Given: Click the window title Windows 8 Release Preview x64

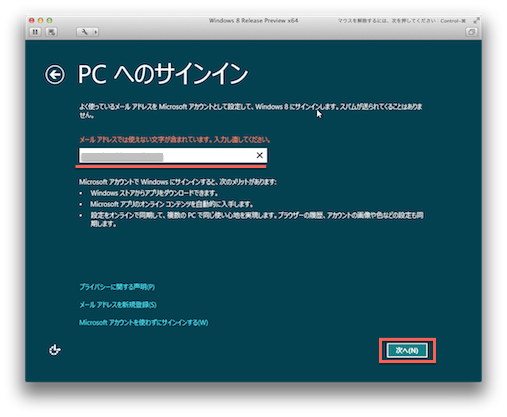Looking at the screenshot, I should click(x=253, y=20).
